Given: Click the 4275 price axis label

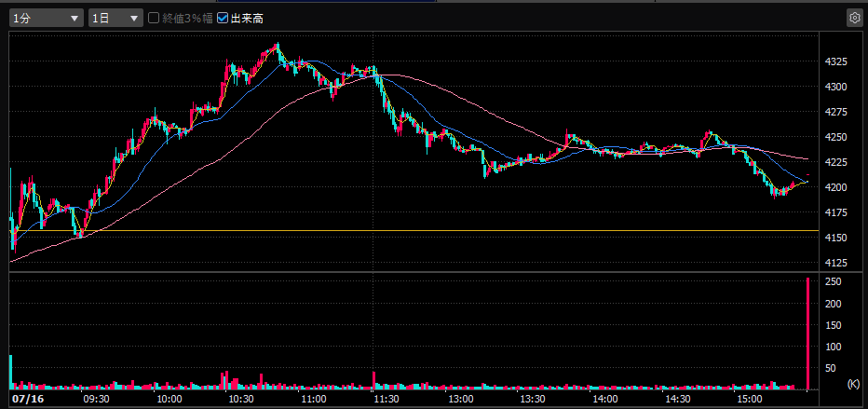Looking at the screenshot, I should point(835,112).
